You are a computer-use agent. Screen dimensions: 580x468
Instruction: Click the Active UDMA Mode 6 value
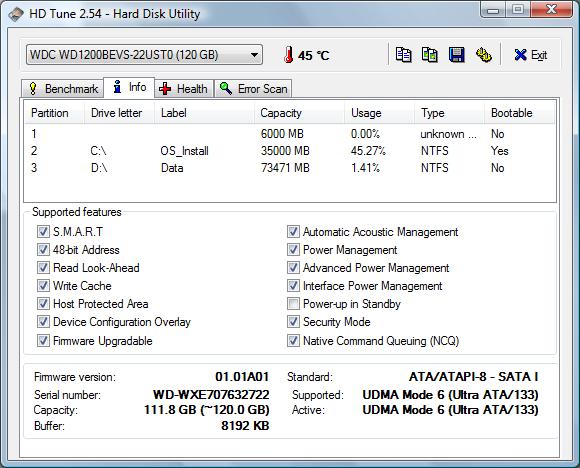coord(450,410)
